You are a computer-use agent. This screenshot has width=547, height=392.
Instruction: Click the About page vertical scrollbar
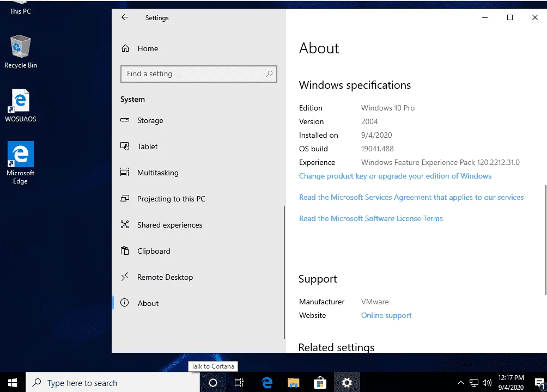click(545, 240)
